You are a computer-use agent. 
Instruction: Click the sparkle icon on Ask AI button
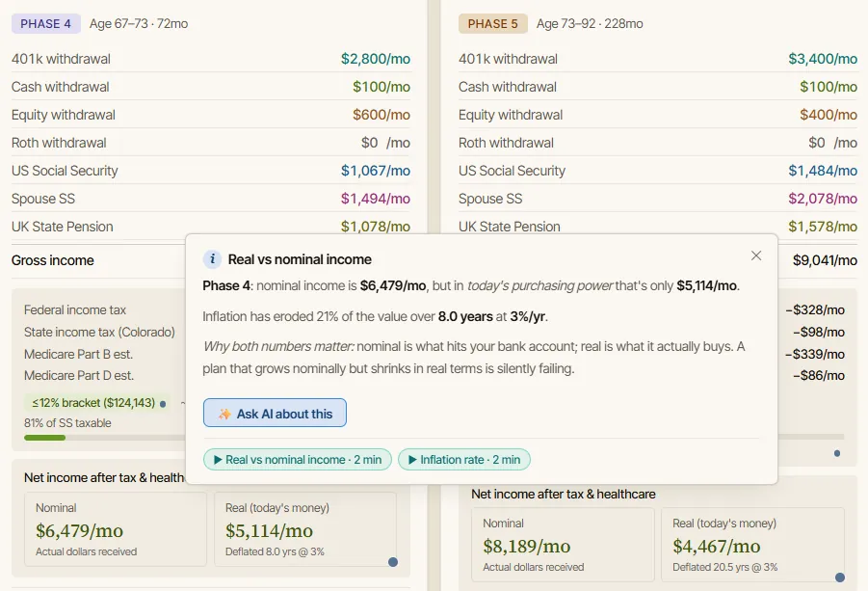(224, 414)
